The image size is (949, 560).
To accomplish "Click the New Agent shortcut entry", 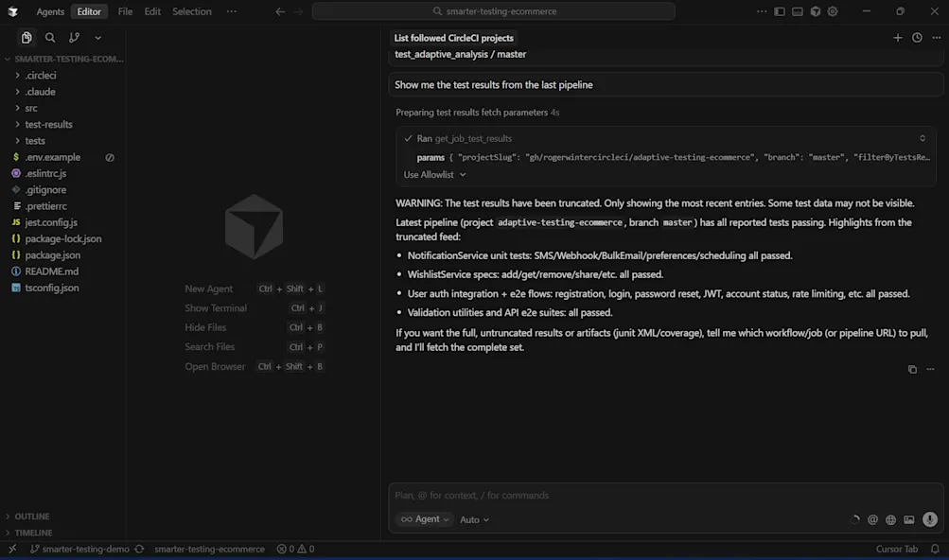I will pos(255,289).
